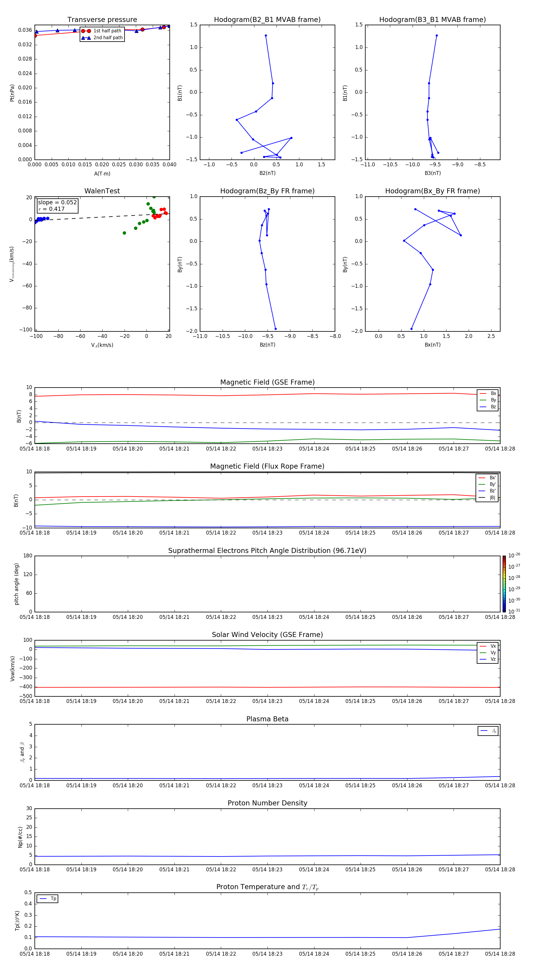This screenshot has width=535, height=980.
Task: Click the Hodogram(Bx_By FR frame) title
Action: tap(432, 191)
